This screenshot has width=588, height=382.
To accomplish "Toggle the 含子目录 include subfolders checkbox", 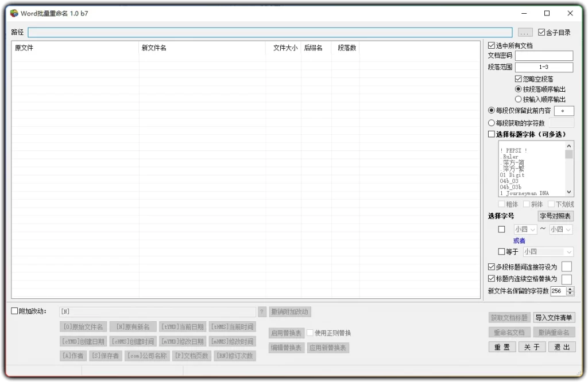I will click(x=542, y=32).
